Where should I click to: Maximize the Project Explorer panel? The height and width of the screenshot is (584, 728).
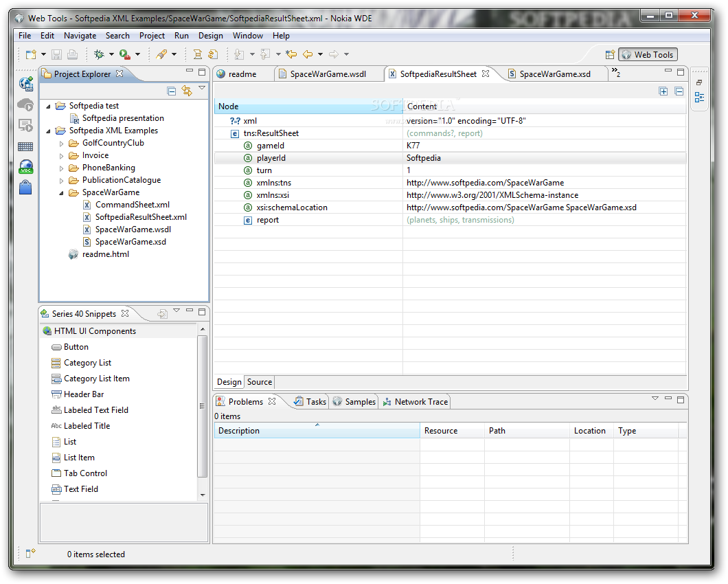[x=202, y=72]
